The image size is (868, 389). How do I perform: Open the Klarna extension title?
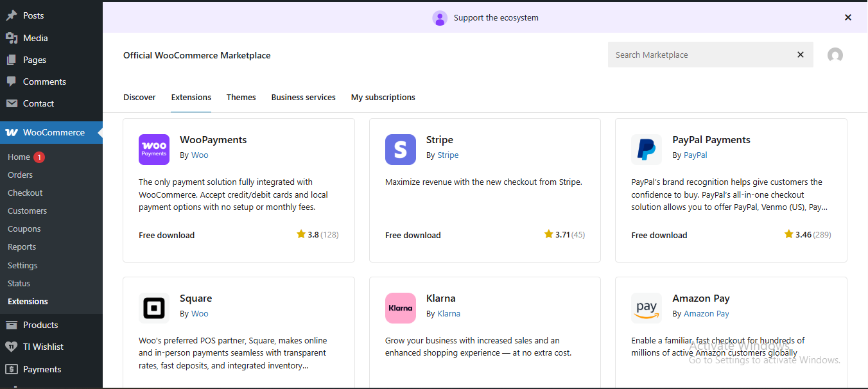441,298
